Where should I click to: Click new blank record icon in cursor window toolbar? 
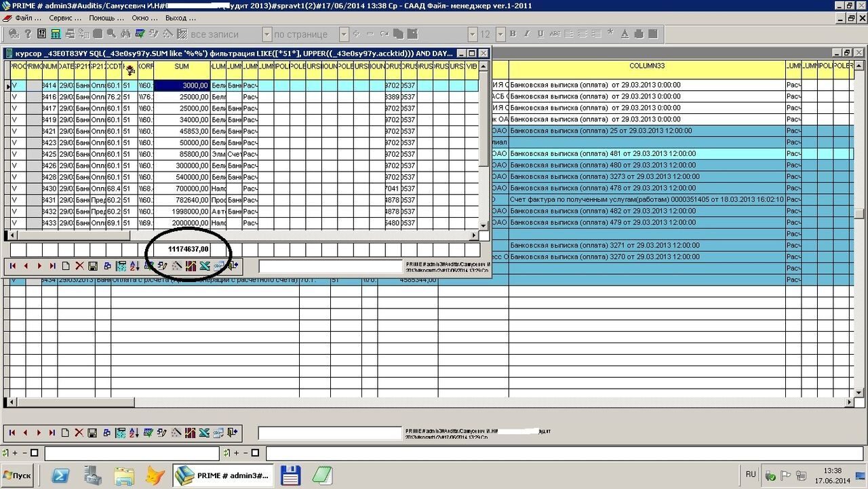[66, 266]
